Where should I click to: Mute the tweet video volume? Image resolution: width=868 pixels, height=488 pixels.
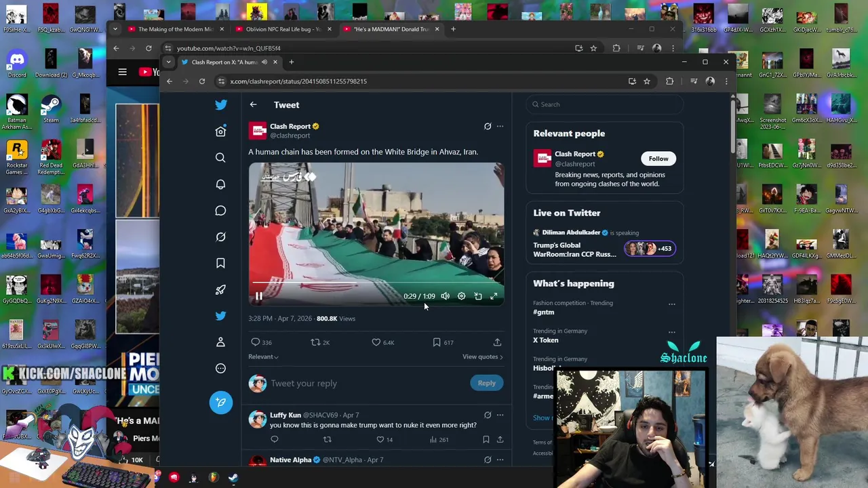(x=445, y=296)
